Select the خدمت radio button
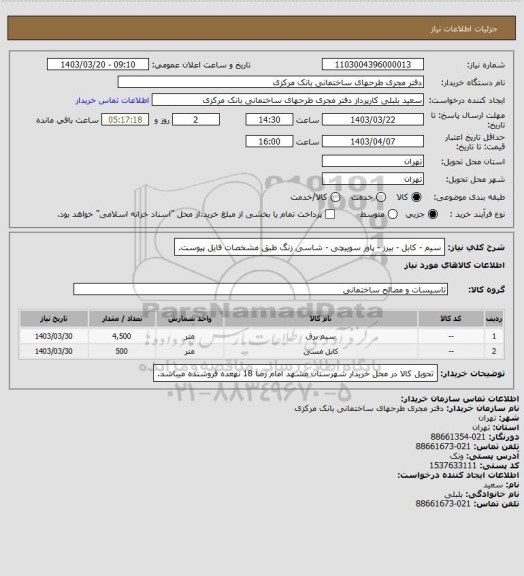524x576 pixels. tap(381, 197)
